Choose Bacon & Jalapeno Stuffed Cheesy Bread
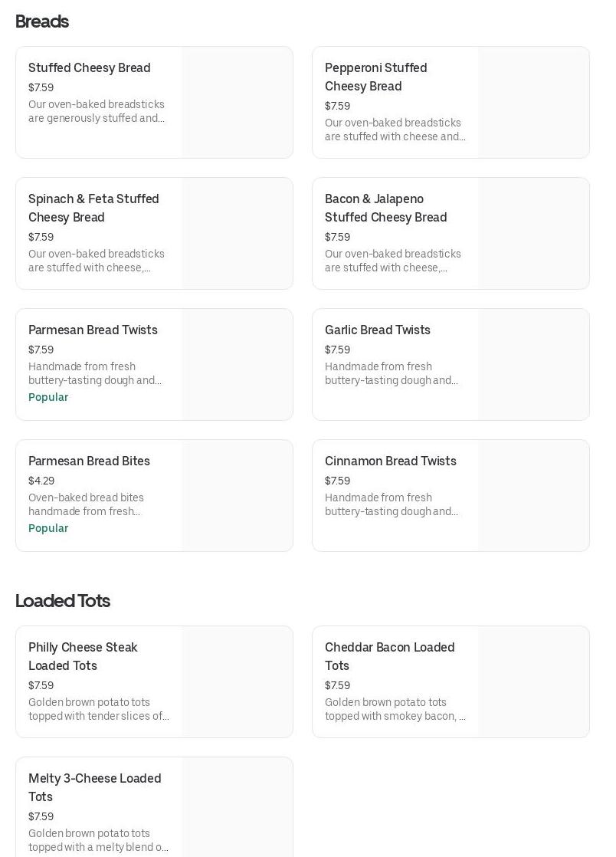This screenshot has height=857, width=616. pos(385,208)
